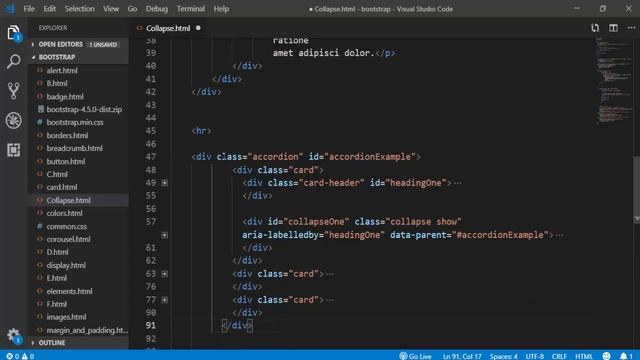This screenshot has width=640, height=360.
Task: Open badge.html in the explorer
Action: tap(78, 96)
